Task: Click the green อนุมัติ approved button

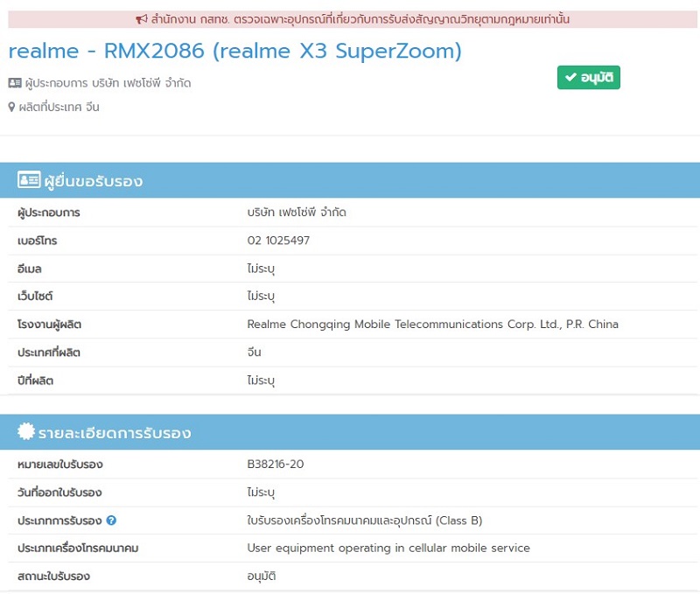Action: tap(588, 78)
